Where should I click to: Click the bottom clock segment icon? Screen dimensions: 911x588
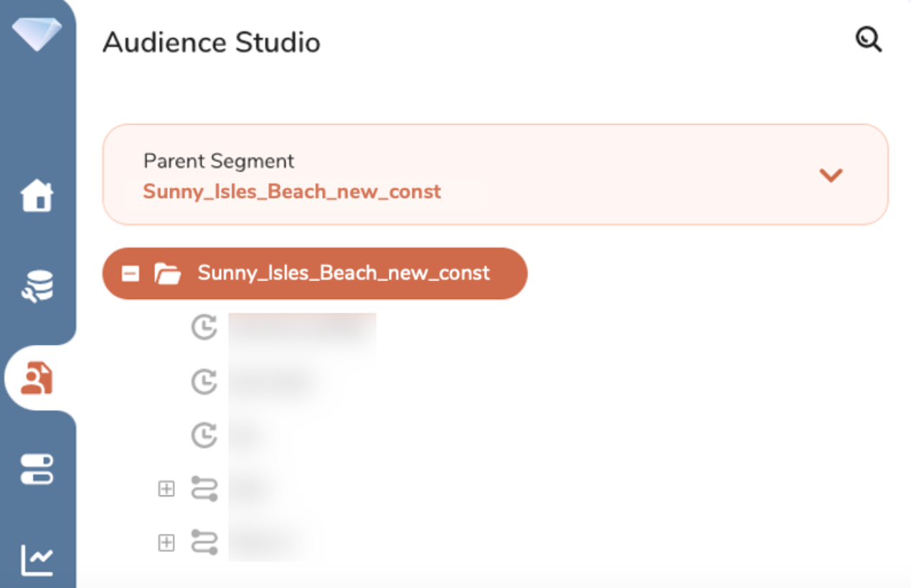204,435
